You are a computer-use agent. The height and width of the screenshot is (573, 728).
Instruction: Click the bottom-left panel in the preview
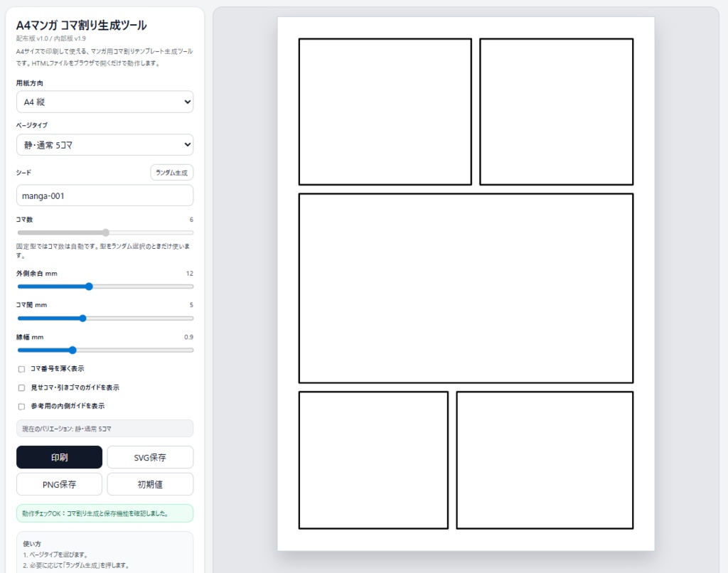(373, 460)
